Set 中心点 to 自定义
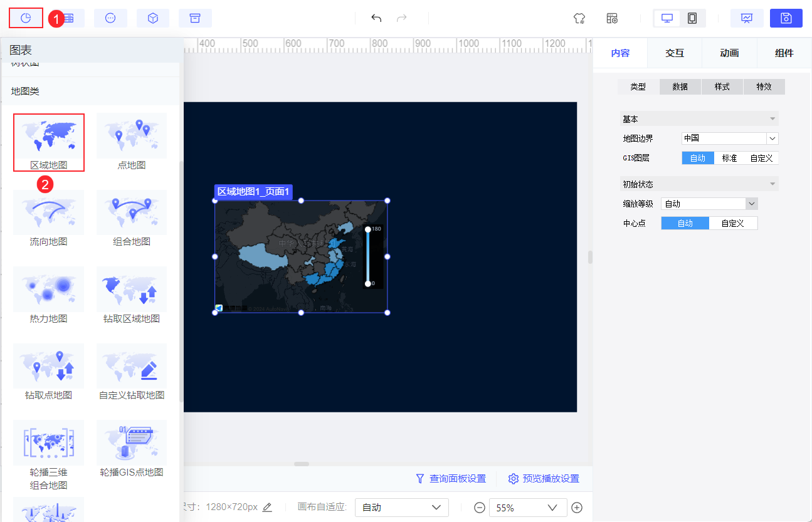The width and height of the screenshot is (812, 522). (733, 223)
